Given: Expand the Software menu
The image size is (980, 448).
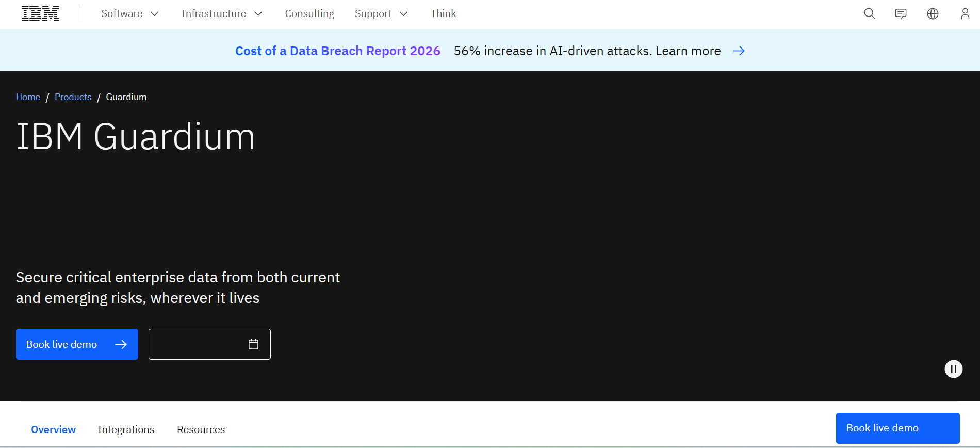Looking at the screenshot, I should (130, 14).
